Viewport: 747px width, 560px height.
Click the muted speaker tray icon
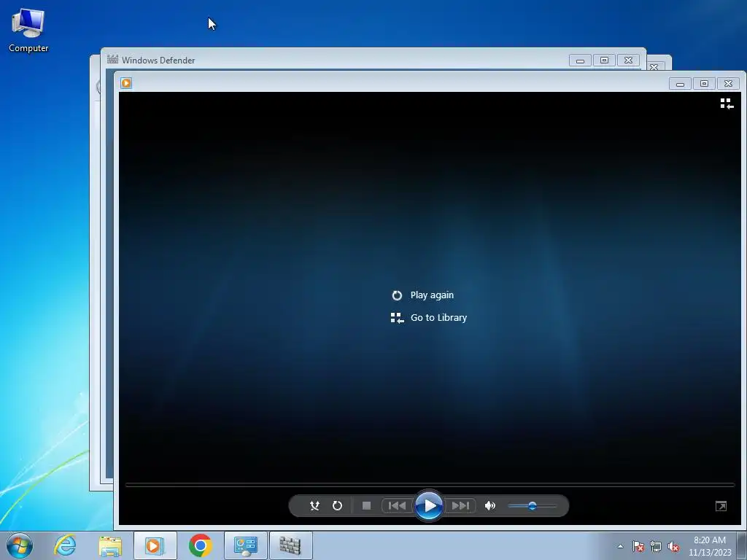[673, 546]
